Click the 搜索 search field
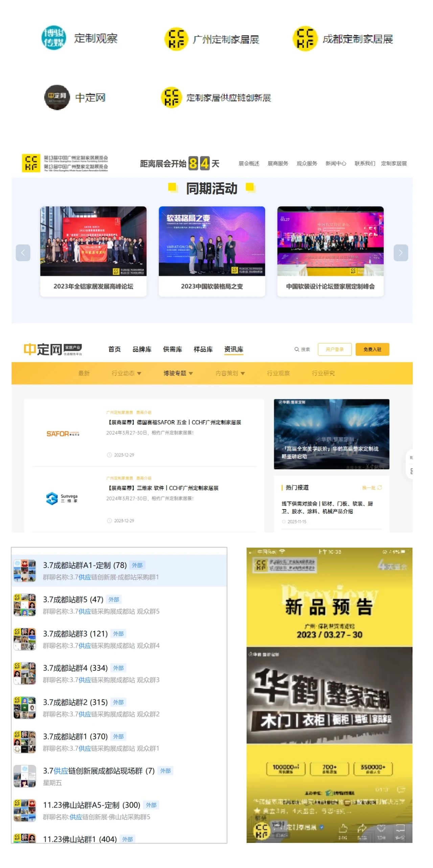Screen dimensions: 433x868 tap(302, 349)
